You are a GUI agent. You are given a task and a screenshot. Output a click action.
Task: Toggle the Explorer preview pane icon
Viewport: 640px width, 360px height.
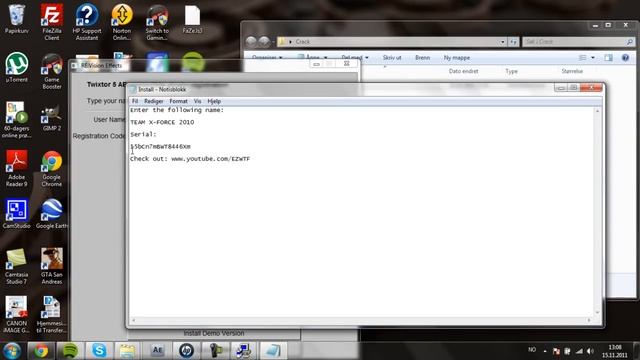(x=608, y=58)
